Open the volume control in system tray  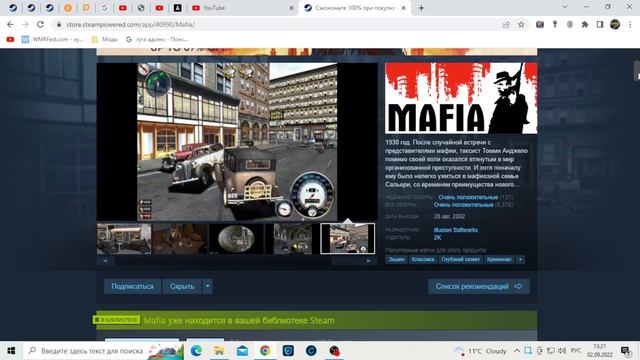point(562,351)
